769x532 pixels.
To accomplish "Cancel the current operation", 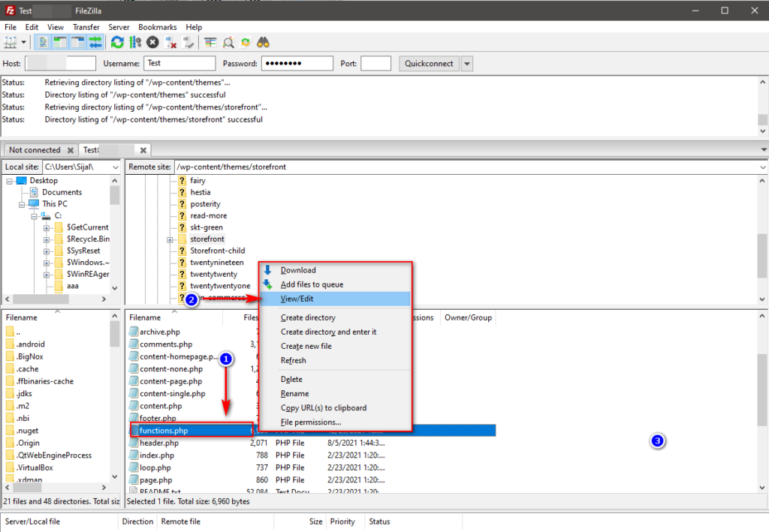I will click(x=153, y=43).
